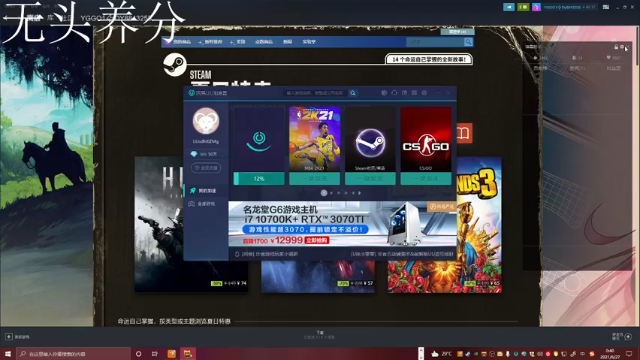Open Task View on the taskbar
The height and width of the screenshot is (360, 640).
coord(155,353)
